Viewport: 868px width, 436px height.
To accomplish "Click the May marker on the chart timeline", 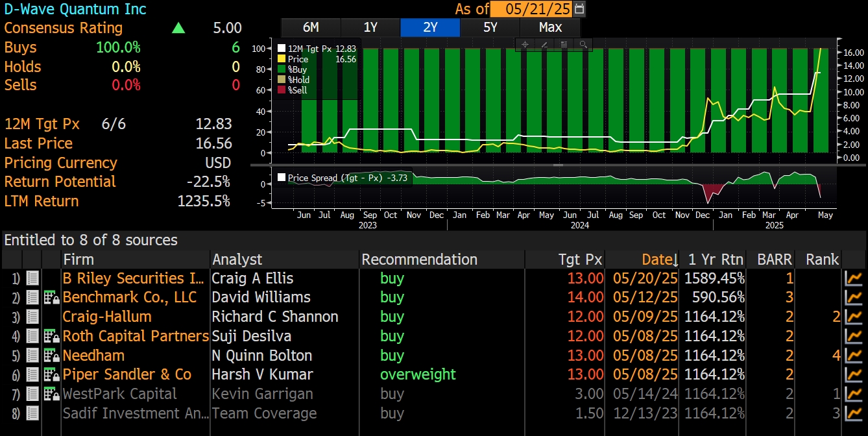I will coord(825,215).
